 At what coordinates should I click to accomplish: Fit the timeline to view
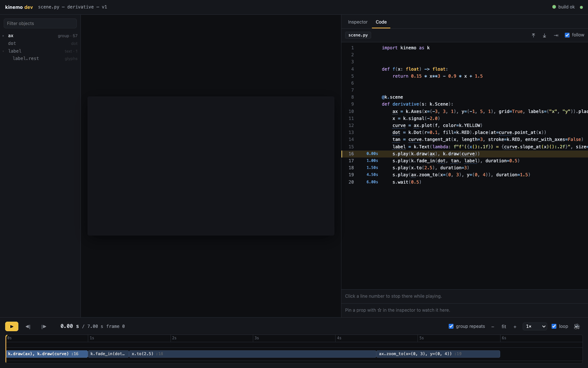pyautogui.click(x=504, y=326)
